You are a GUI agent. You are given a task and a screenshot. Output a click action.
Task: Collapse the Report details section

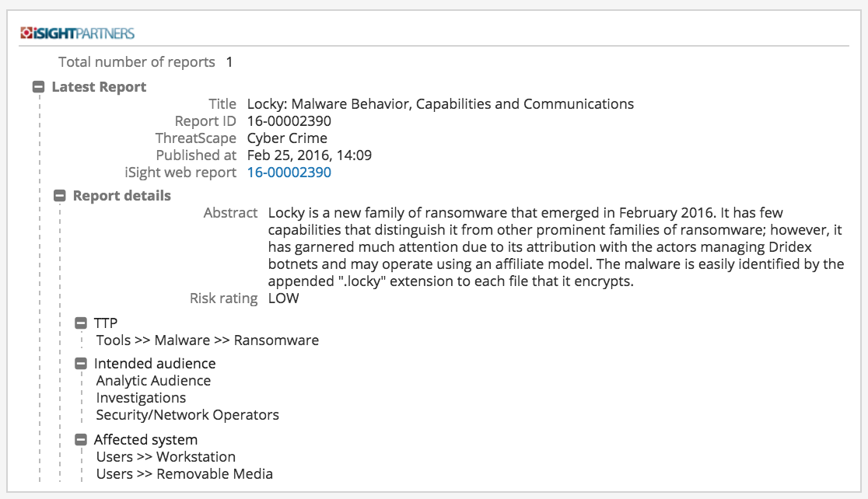pos(60,196)
